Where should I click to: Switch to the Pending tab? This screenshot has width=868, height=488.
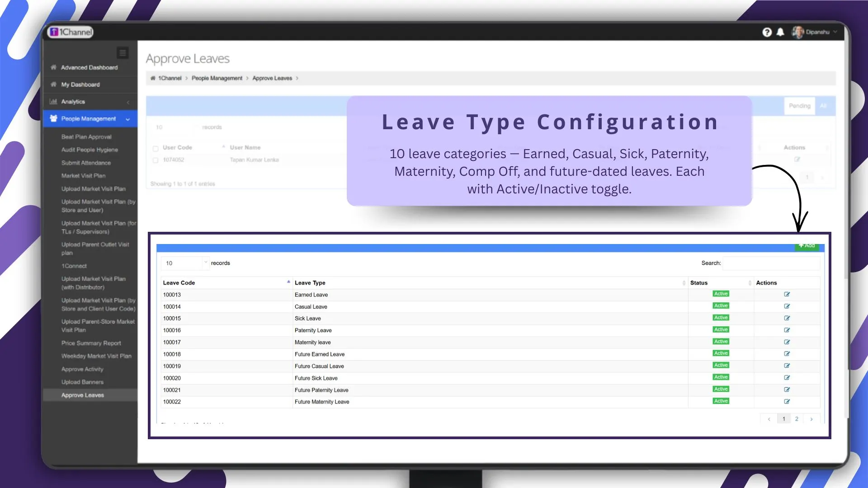pyautogui.click(x=799, y=105)
